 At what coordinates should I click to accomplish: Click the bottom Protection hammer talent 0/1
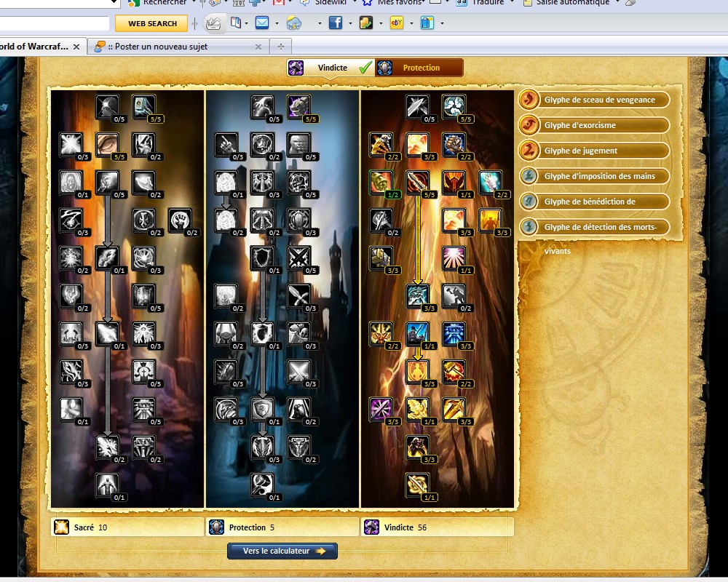(263, 485)
